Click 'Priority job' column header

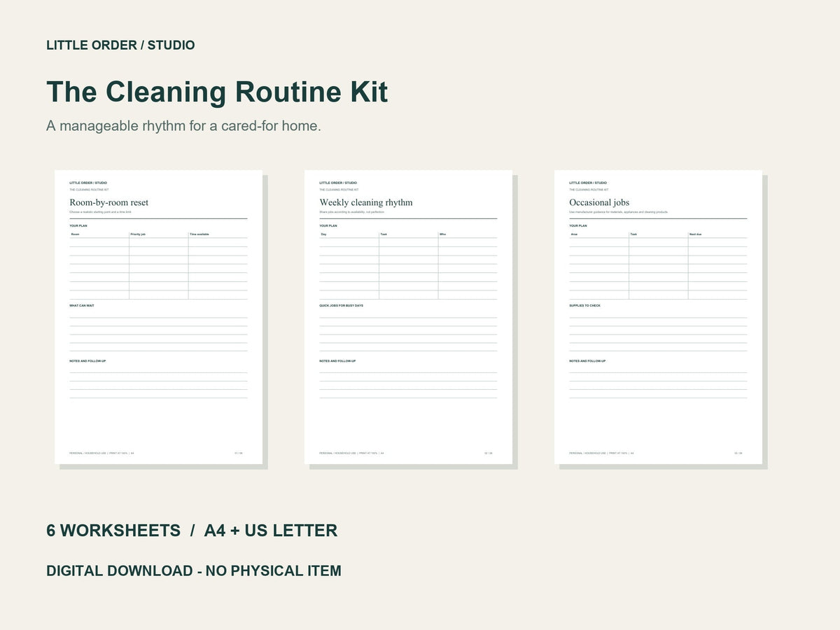coord(138,234)
